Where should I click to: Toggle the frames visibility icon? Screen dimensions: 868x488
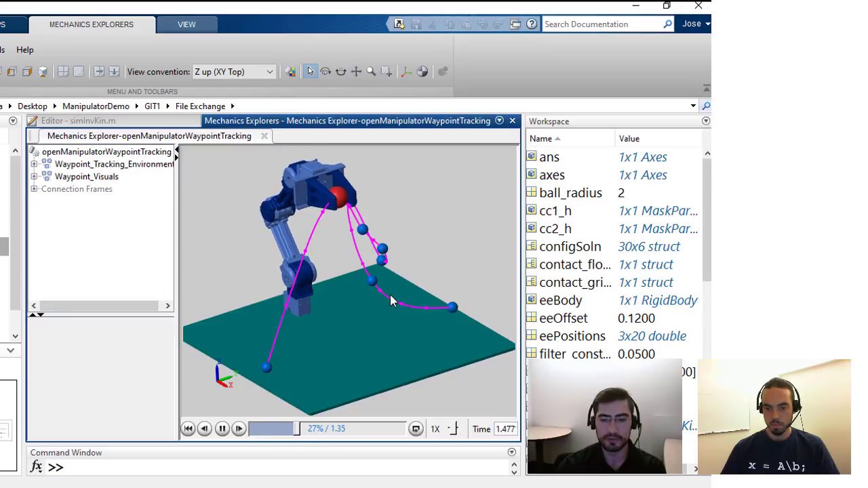click(406, 71)
